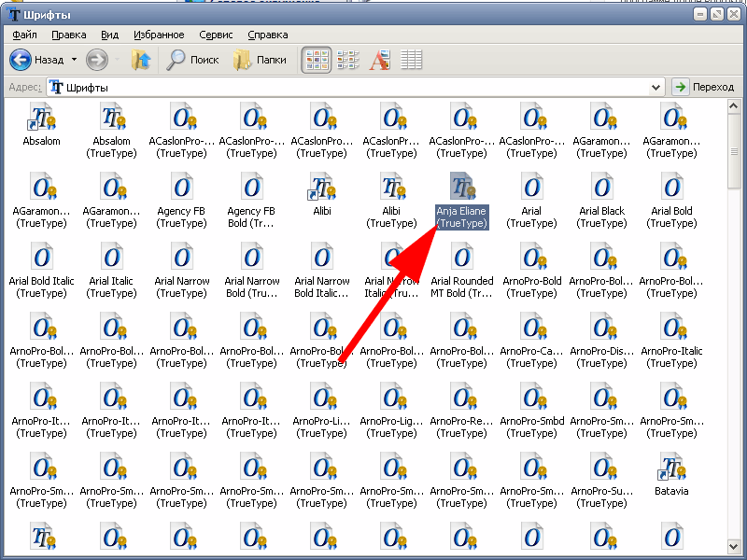Open the Назад history dropdown arrow
747x560 pixels.
coord(75,60)
